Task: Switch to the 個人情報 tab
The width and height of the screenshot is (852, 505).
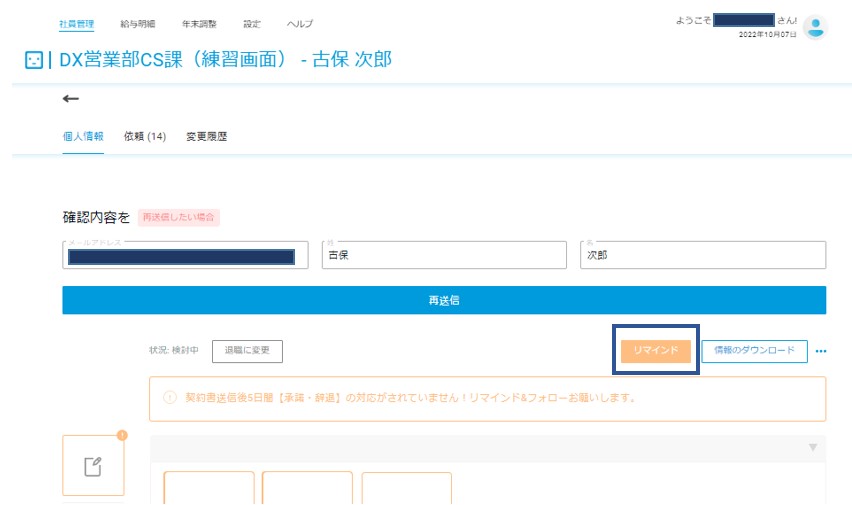Action: point(83,136)
